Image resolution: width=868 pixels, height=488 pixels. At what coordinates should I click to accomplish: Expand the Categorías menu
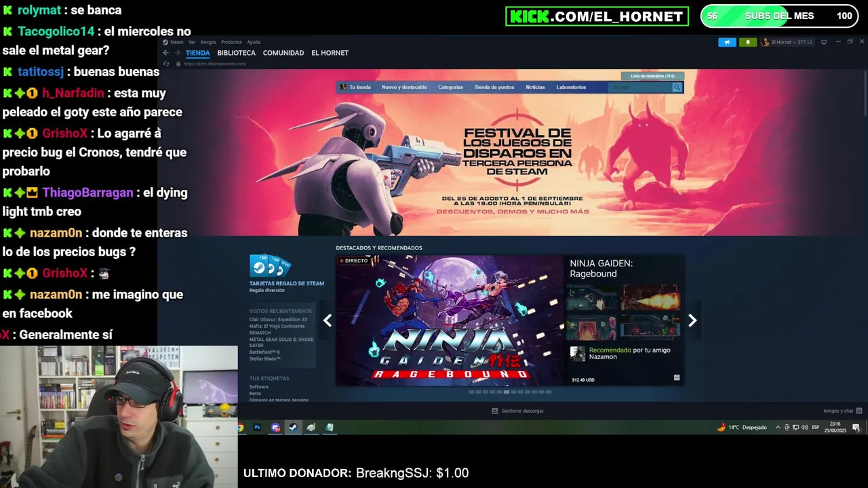pos(450,87)
